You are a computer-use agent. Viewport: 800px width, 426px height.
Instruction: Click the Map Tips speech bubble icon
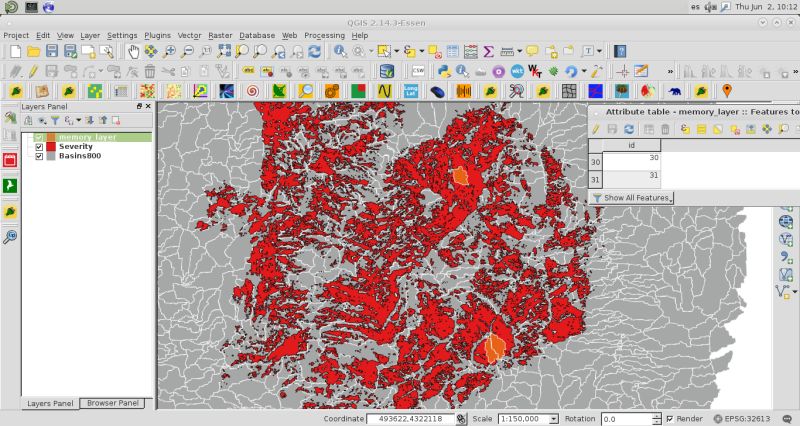pos(532,51)
